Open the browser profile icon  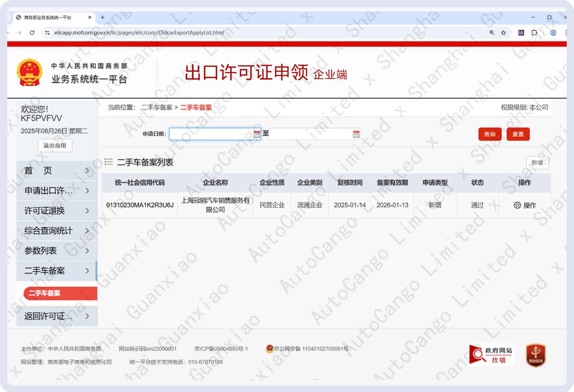(553, 33)
